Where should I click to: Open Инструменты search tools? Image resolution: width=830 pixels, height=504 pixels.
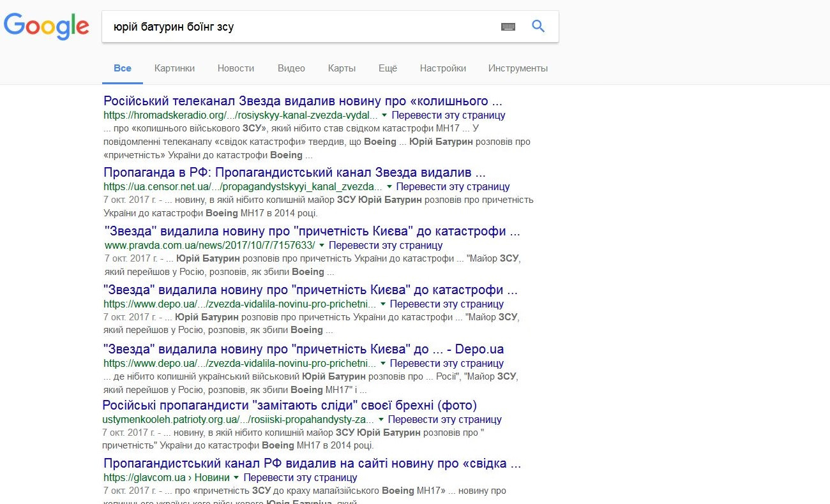click(518, 68)
